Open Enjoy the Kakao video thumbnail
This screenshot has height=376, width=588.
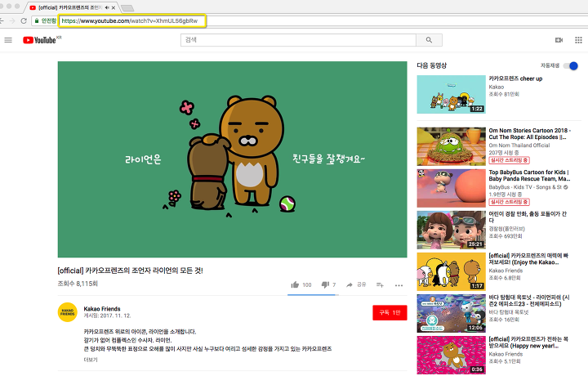coord(451,271)
